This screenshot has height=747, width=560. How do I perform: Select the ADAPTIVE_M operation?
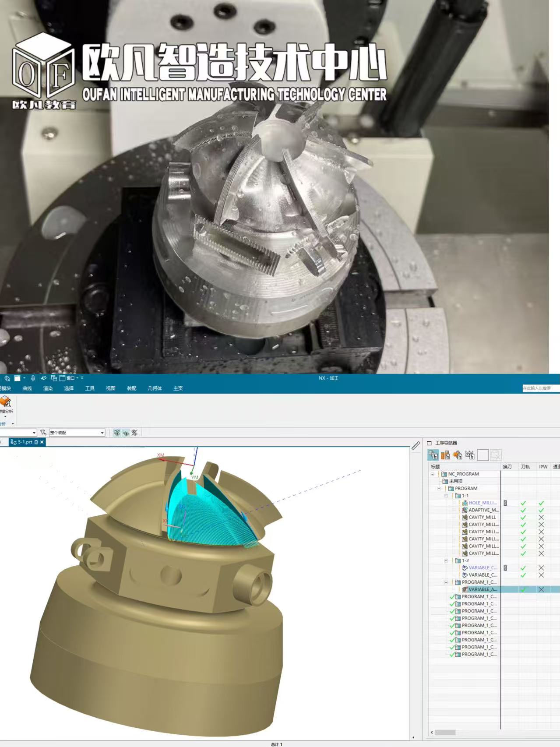click(x=483, y=510)
